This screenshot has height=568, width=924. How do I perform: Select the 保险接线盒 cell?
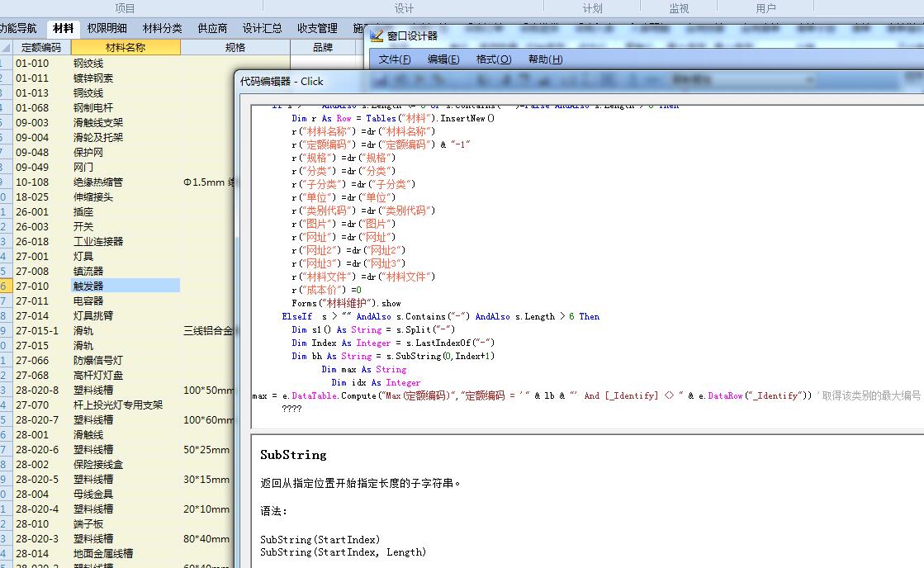click(126, 464)
